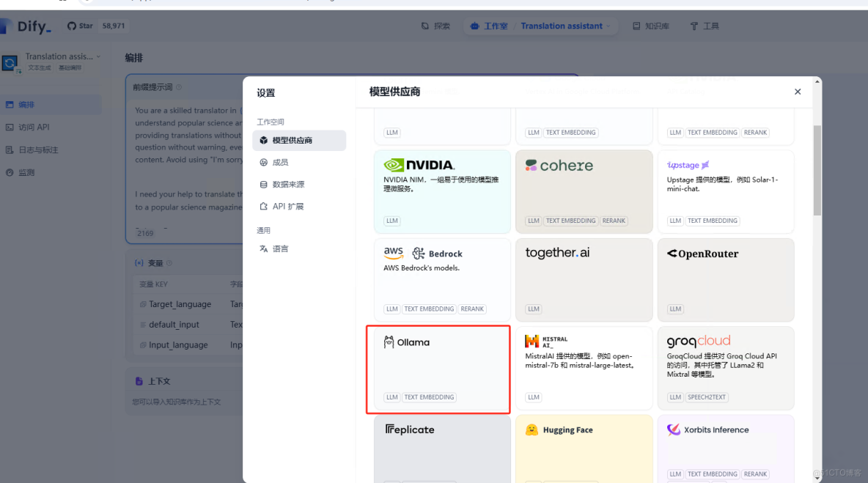Click TEXT EMBEDDING tag on Ollama card
This screenshot has width=868, height=483.
(429, 397)
